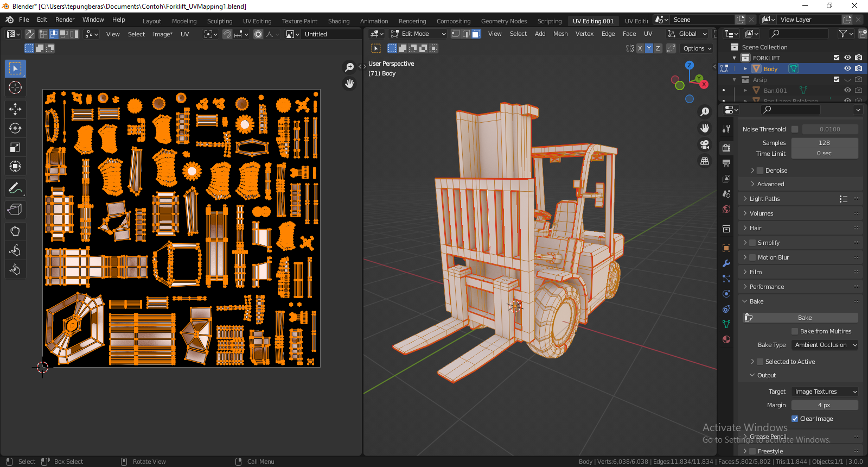Click the Samples value field
This screenshot has width=868, height=467.
coord(825,143)
